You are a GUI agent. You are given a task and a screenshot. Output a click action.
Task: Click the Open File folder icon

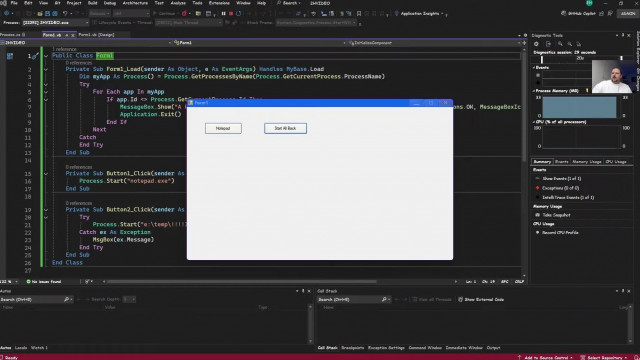click(x=40, y=13)
